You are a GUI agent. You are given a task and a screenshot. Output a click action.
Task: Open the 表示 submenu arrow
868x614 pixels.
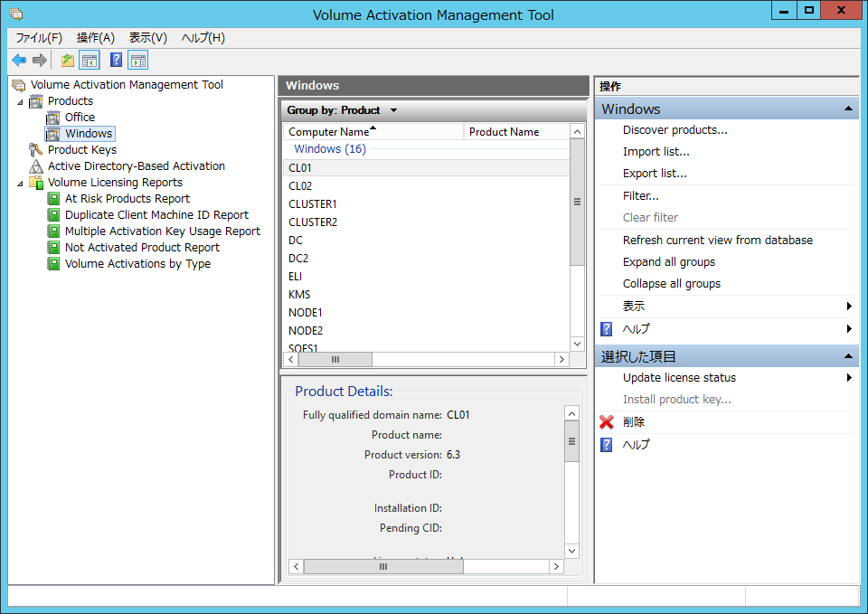(x=849, y=307)
